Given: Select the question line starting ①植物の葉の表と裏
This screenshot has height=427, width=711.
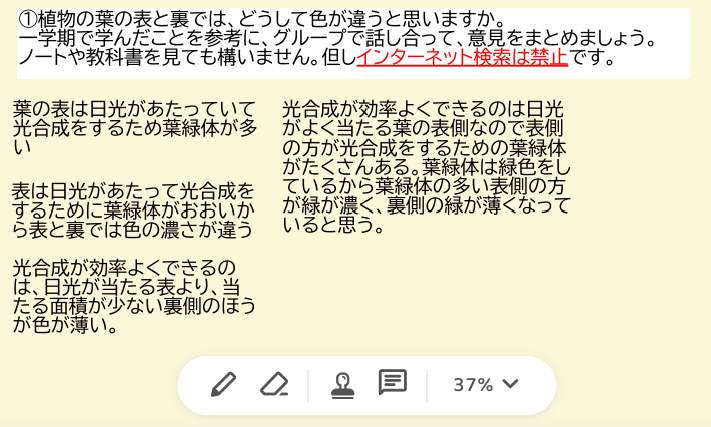Looking at the screenshot, I should (262, 19).
